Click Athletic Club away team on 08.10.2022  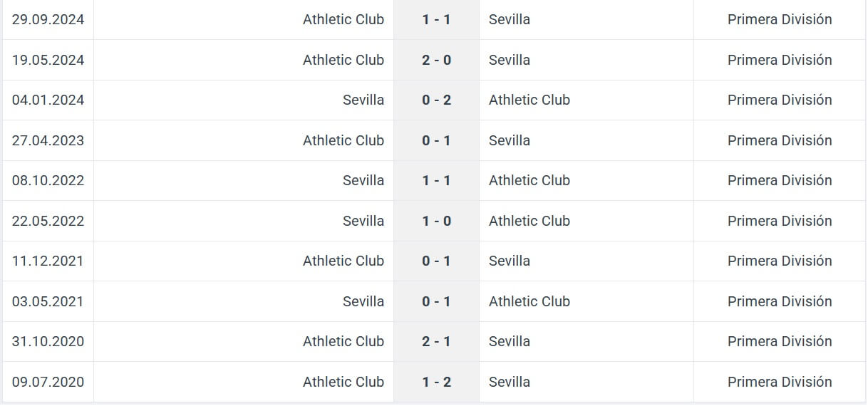529,180
